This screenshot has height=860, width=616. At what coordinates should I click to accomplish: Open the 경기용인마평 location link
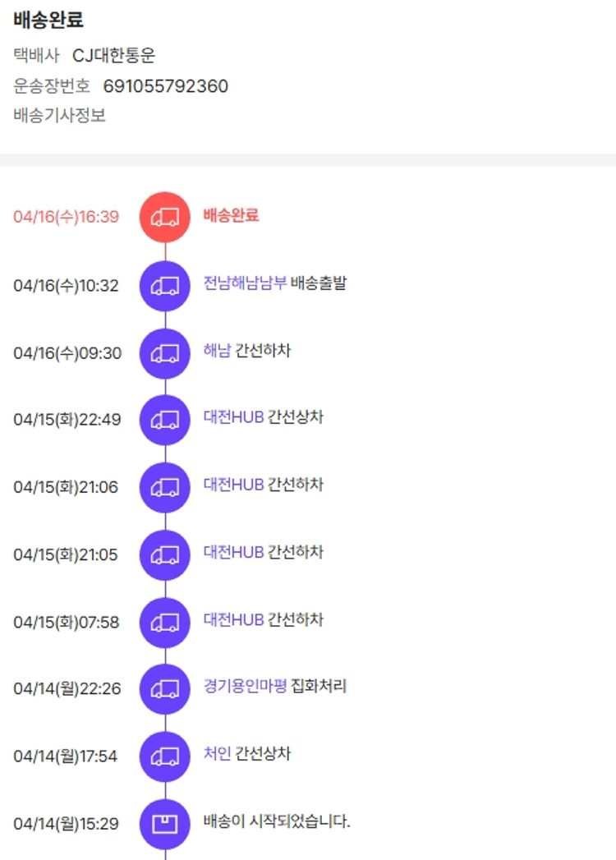coord(245,686)
